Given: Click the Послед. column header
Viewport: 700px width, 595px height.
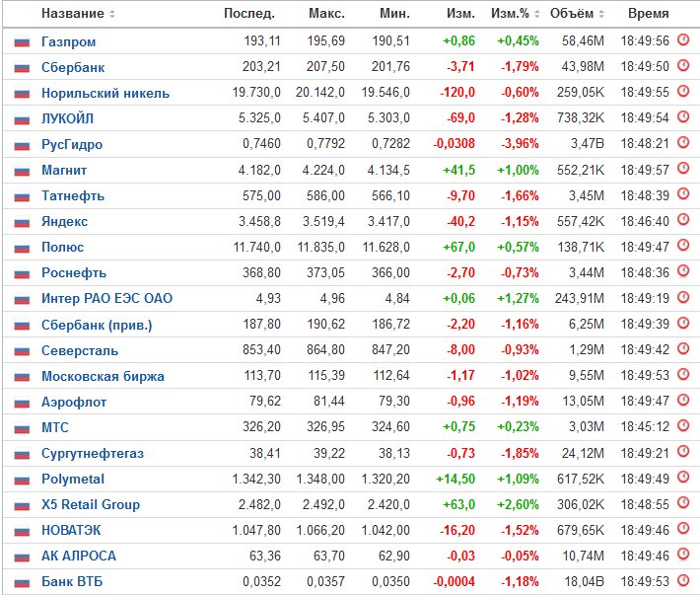Looking at the screenshot, I should click(x=249, y=14).
